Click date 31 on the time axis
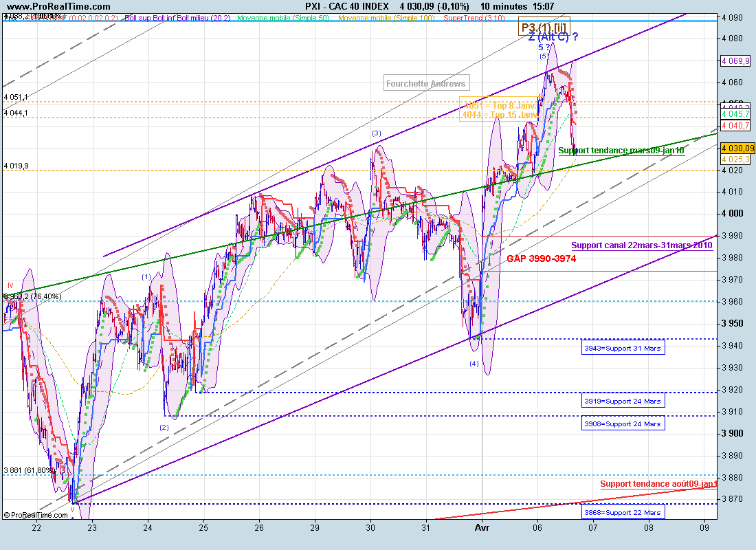The width and height of the screenshot is (756, 550). [426, 528]
